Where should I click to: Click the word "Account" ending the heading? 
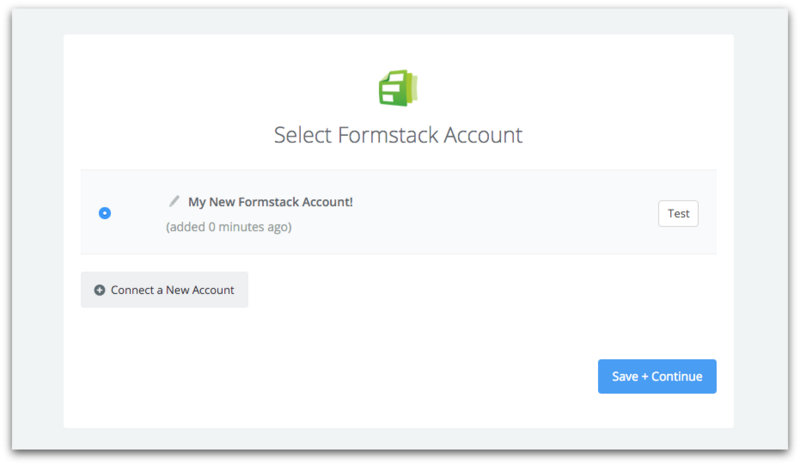tap(489, 135)
